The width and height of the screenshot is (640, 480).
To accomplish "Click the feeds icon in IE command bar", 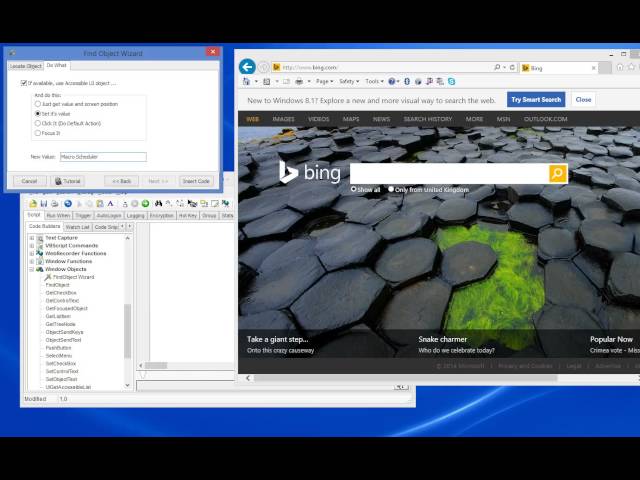I will (267, 82).
